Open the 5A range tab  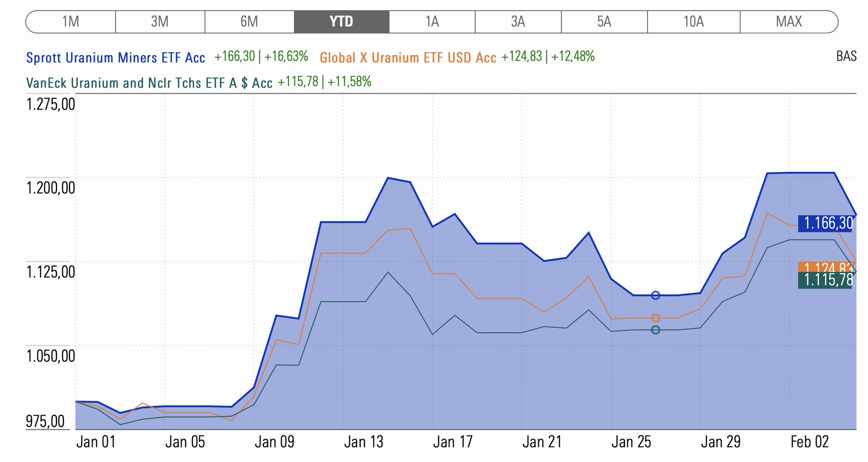point(604,22)
